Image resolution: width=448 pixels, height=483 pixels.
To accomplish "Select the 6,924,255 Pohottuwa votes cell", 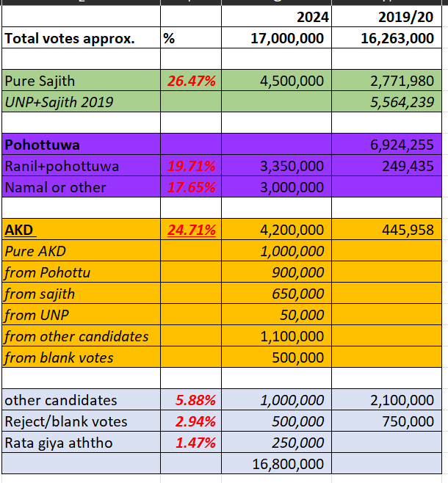I will pyautogui.click(x=387, y=144).
